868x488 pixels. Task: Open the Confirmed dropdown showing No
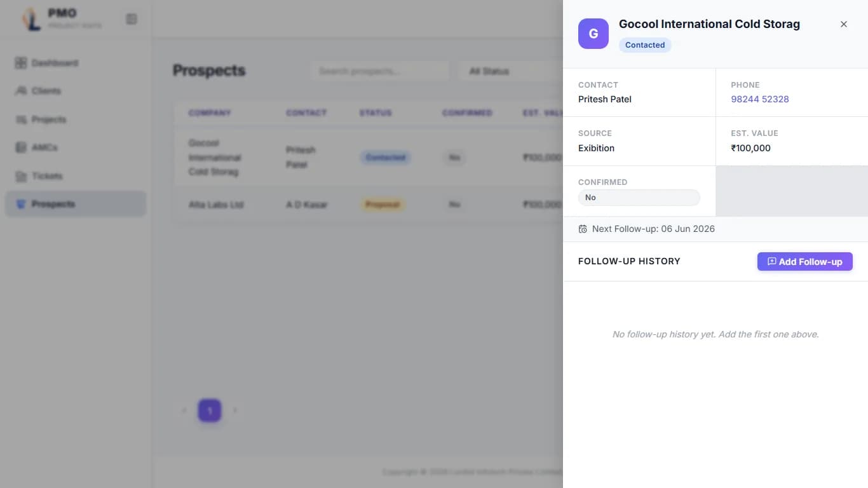639,198
